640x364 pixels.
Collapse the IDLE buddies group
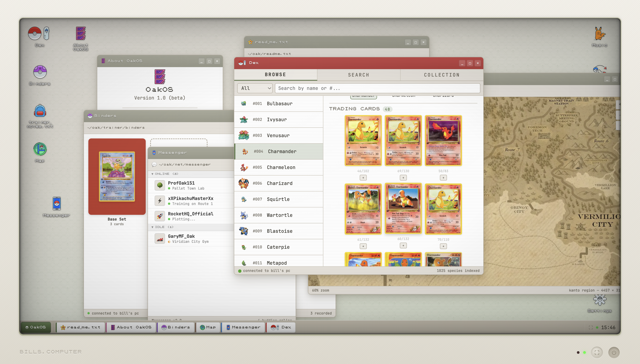[x=152, y=227]
